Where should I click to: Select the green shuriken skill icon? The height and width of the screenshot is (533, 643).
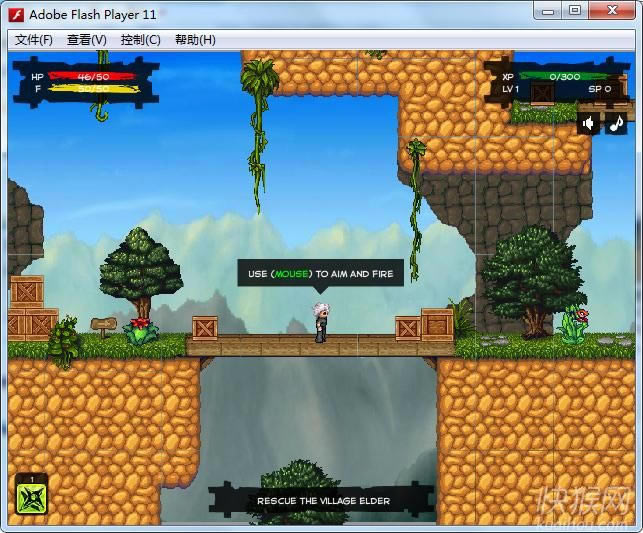[31, 497]
